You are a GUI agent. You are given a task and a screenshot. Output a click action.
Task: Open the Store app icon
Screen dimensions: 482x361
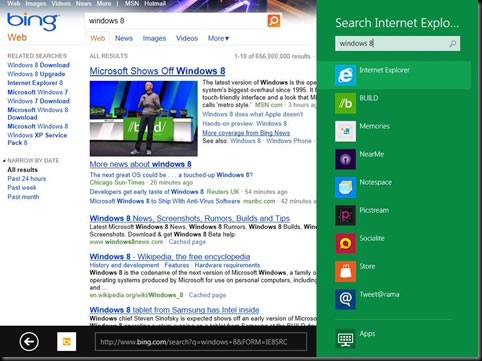(x=345, y=271)
